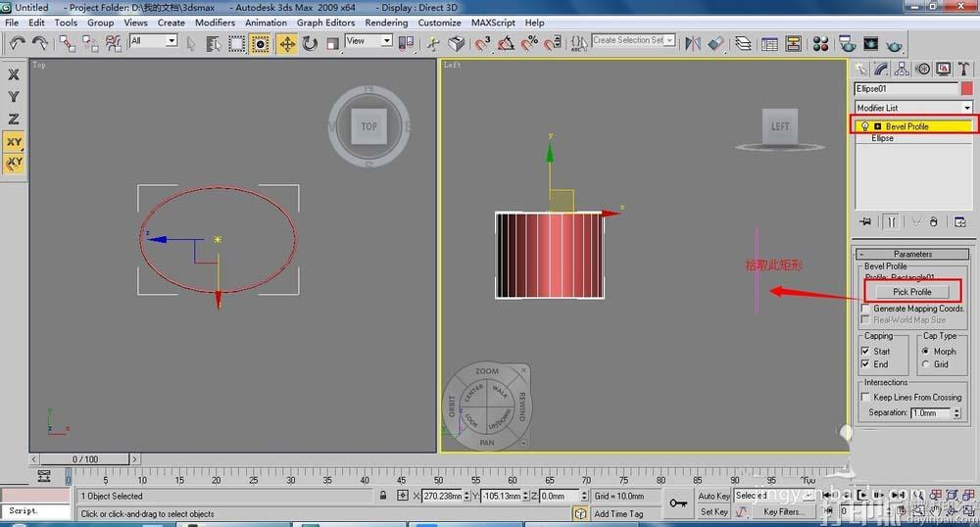Select Ellipse entry in modifier stack
Screen dimensions: 980x527
[x=883, y=138]
